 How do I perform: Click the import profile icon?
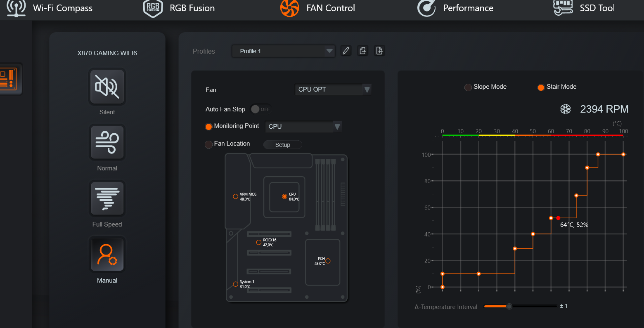[379, 51]
